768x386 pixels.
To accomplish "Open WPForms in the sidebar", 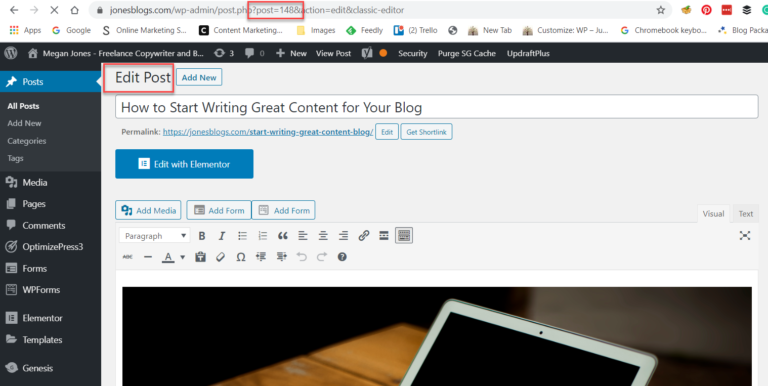I will (50, 290).
